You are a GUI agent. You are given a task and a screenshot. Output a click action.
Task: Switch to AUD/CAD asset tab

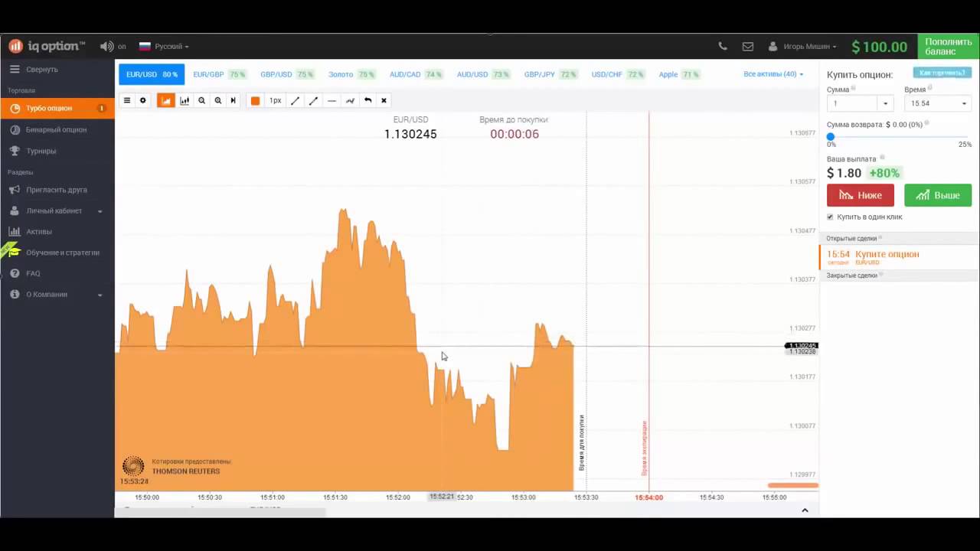tap(416, 74)
